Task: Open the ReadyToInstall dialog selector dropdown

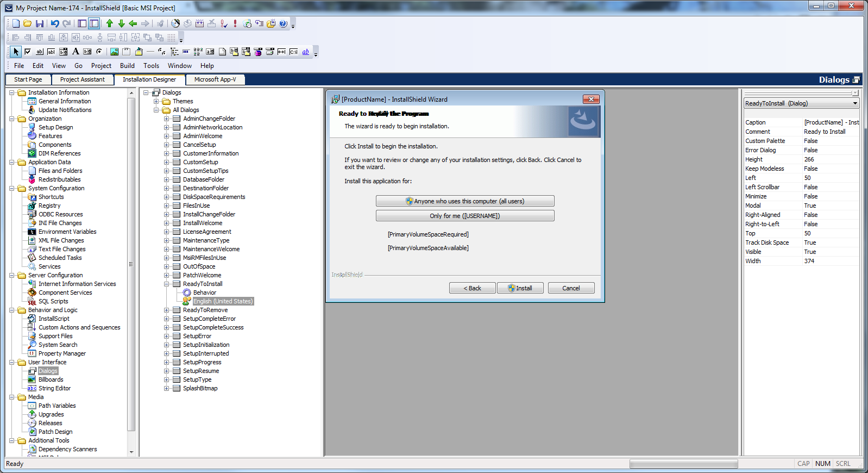Action: 855,103
